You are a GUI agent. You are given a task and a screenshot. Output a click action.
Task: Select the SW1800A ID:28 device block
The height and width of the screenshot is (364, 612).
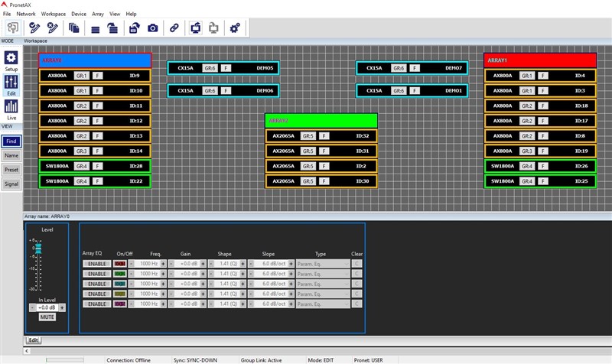(x=95, y=166)
